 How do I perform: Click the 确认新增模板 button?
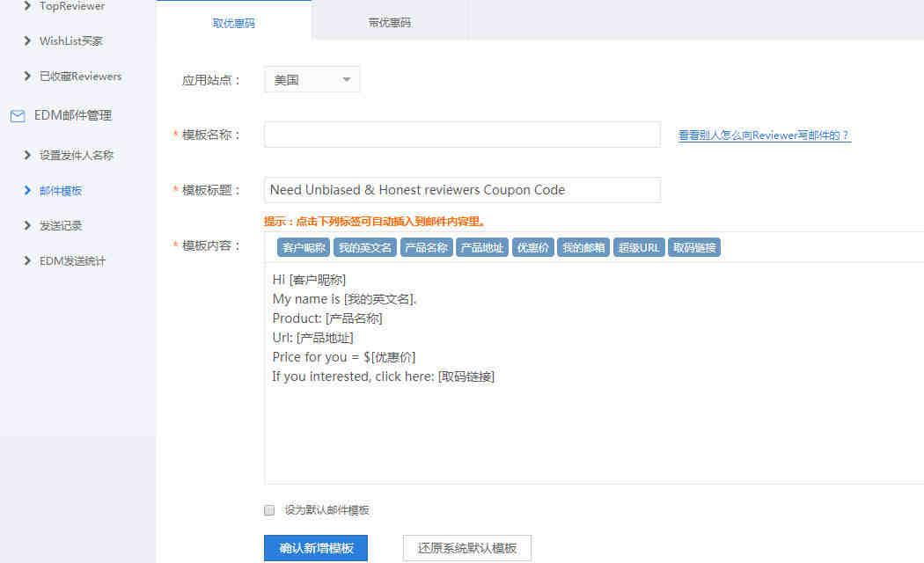(316, 548)
